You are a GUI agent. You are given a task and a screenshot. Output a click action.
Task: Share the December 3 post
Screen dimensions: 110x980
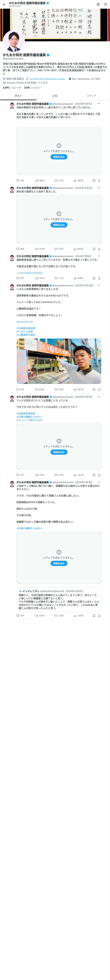(x=99, y=249)
